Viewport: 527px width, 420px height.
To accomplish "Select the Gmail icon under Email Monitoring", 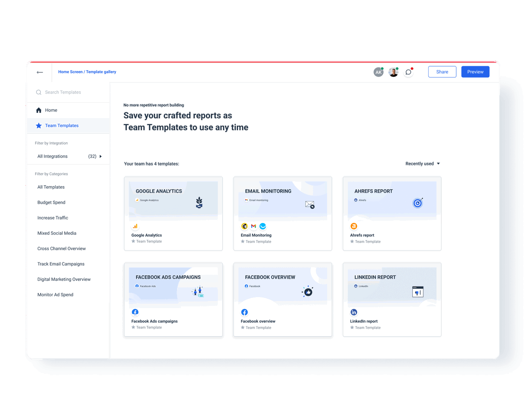I will pos(253,226).
